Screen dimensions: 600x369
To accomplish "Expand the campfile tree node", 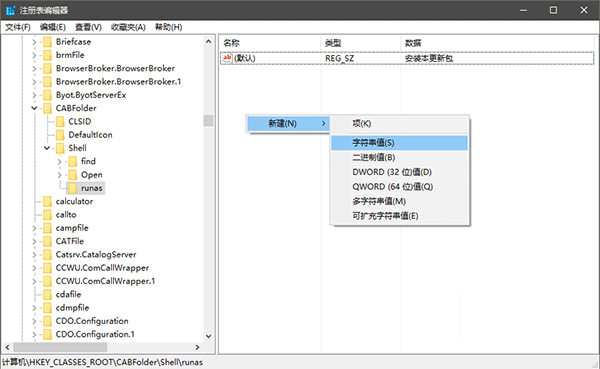I will [x=34, y=229].
